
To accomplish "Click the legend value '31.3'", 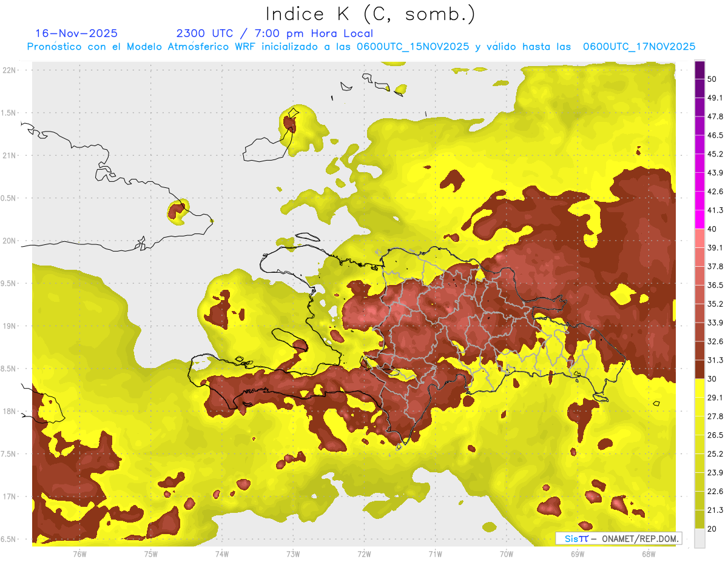I will (715, 360).
